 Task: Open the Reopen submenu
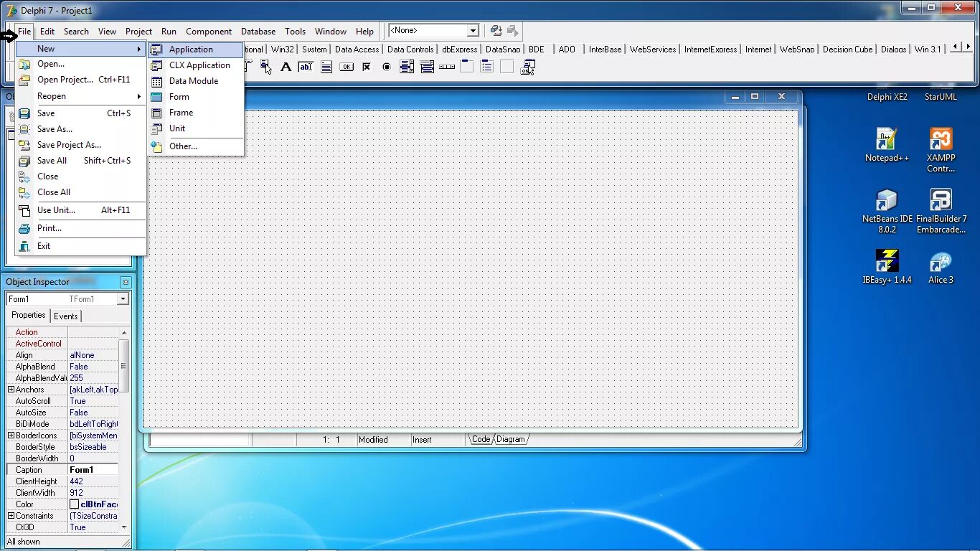click(81, 96)
